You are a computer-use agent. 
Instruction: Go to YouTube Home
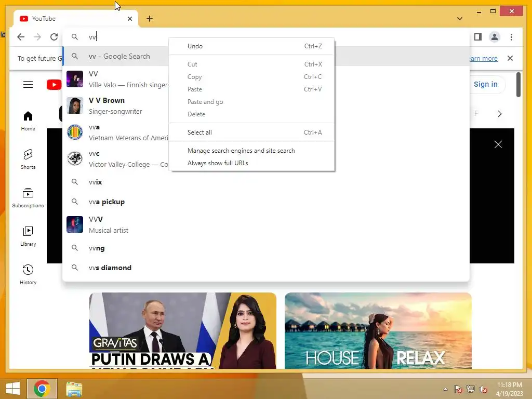click(x=28, y=121)
